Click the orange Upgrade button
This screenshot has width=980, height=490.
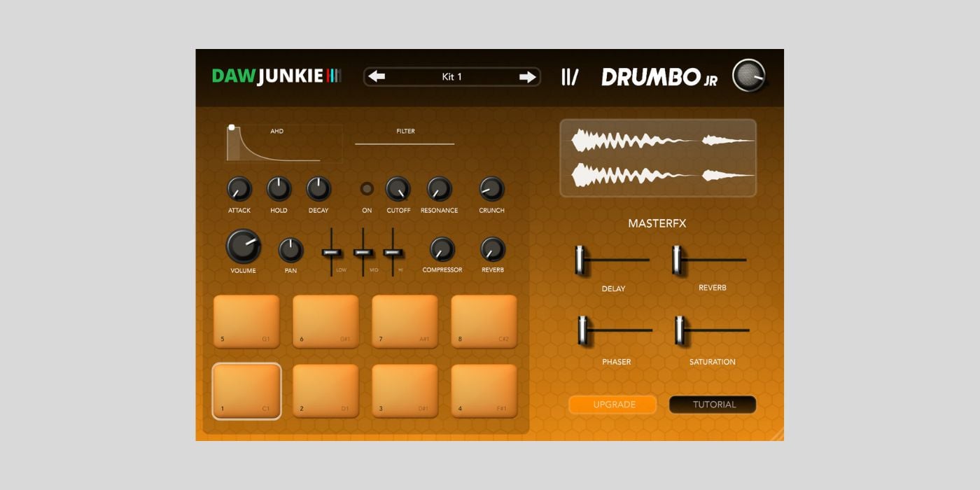[x=613, y=405]
